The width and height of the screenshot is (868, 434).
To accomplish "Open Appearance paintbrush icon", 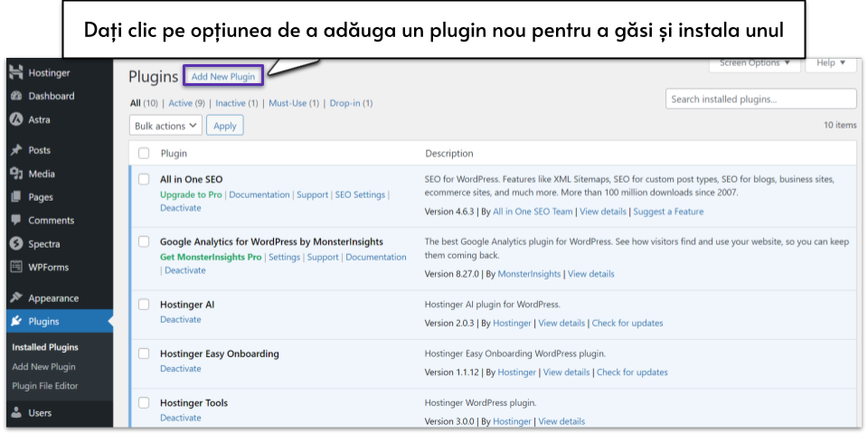I will click(x=15, y=298).
